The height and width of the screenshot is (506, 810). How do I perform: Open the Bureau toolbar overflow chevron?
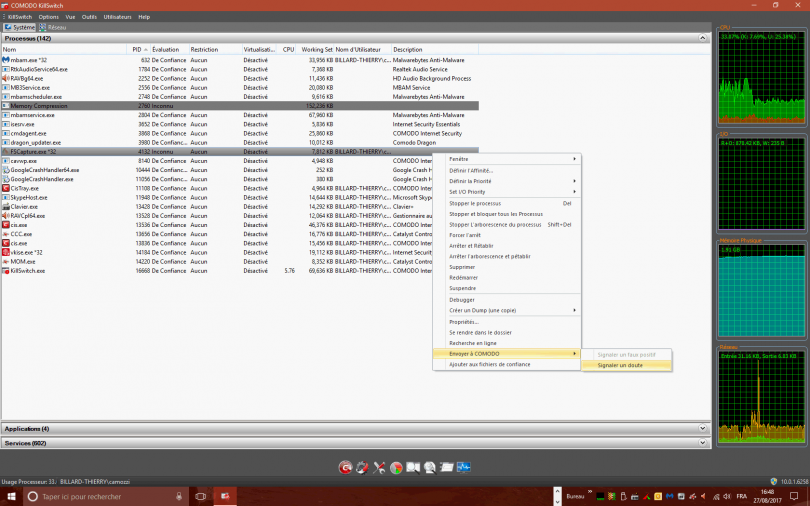click(x=590, y=492)
